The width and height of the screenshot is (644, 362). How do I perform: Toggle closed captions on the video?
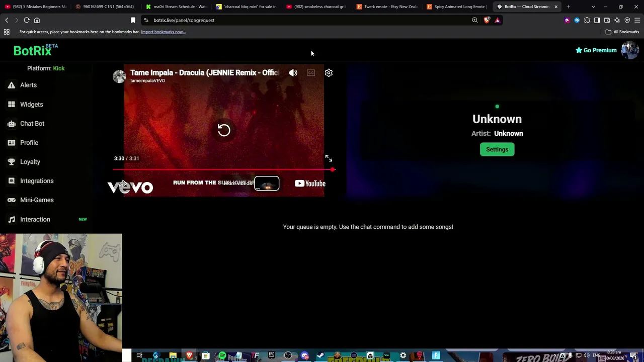coord(311,73)
